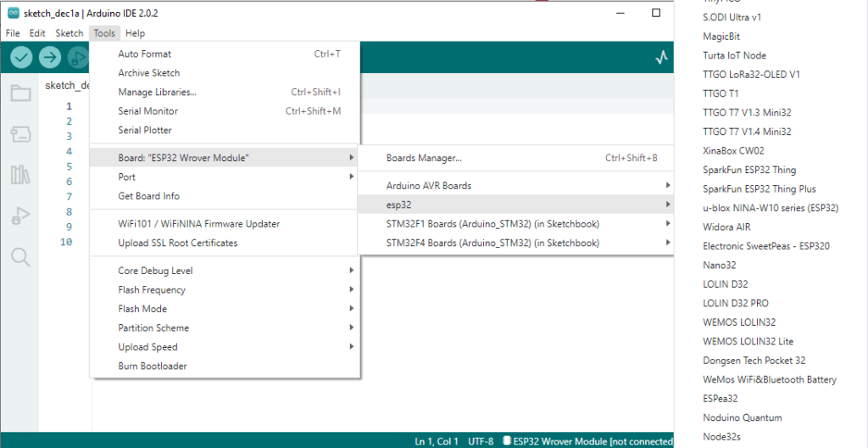Open the Search magnifier sidebar icon
This screenshot has height=448, width=868.
pos(20,257)
